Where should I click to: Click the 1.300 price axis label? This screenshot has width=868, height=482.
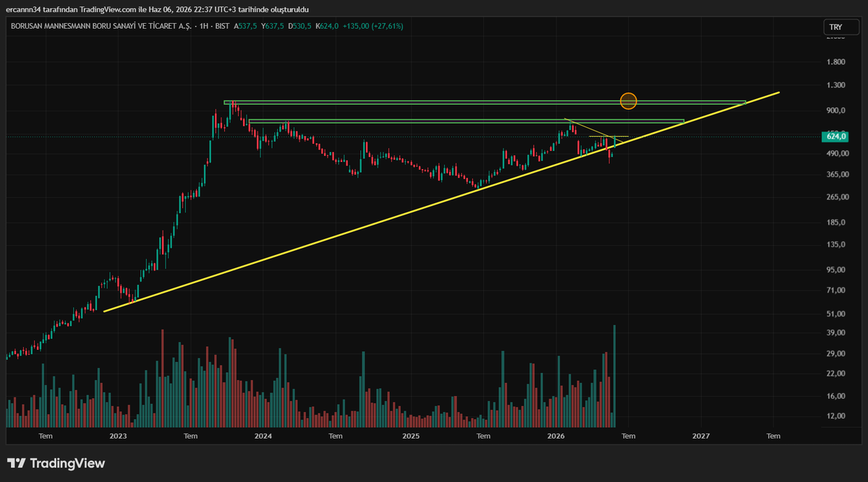pos(835,85)
